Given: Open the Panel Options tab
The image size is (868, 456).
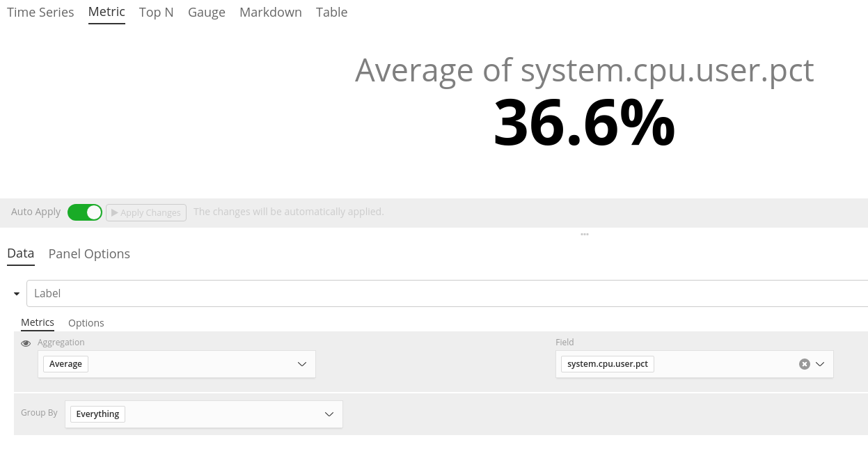Looking at the screenshot, I should [89, 253].
